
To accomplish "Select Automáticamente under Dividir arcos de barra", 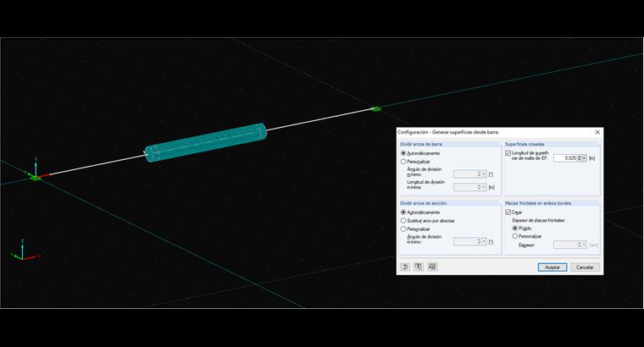I will (403, 153).
